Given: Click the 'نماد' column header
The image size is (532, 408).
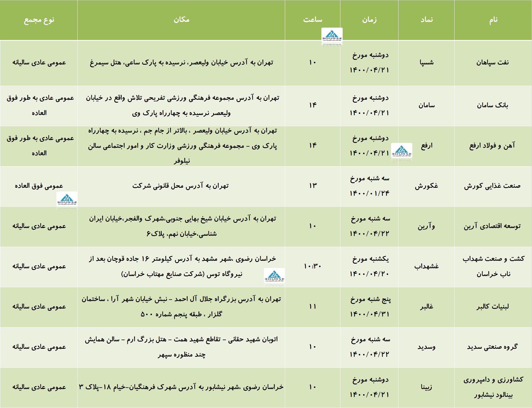Looking at the screenshot, I should point(426,20).
